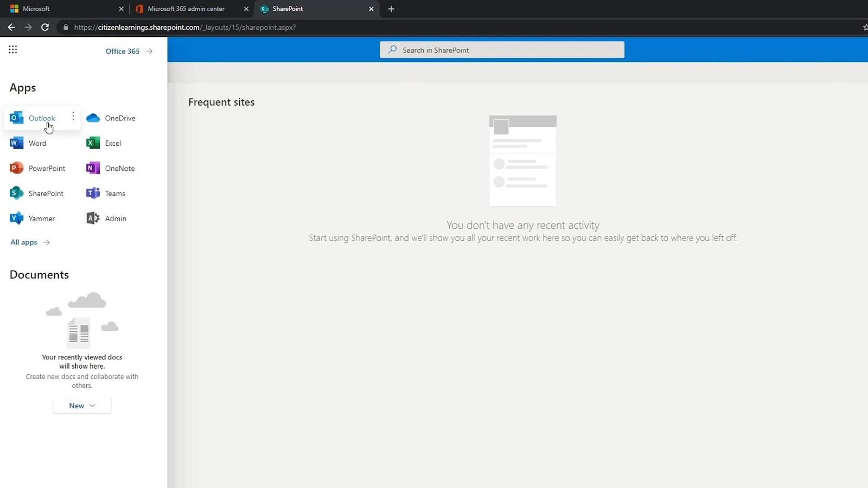This screenshot has height=488, width=868.
Task: Launch Excel from its text label
Action: [x=113, y=143]
